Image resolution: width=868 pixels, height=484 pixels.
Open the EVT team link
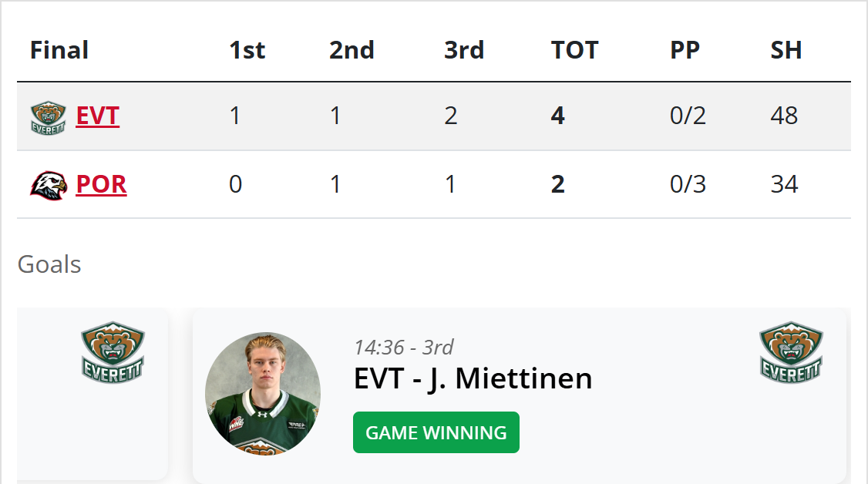tap(98, 116)
